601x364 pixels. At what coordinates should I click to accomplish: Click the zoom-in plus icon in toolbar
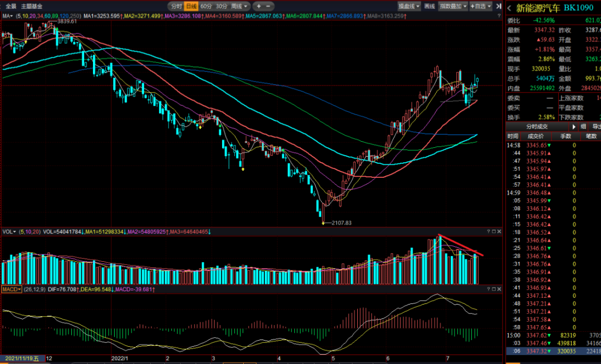click(259, 6)
